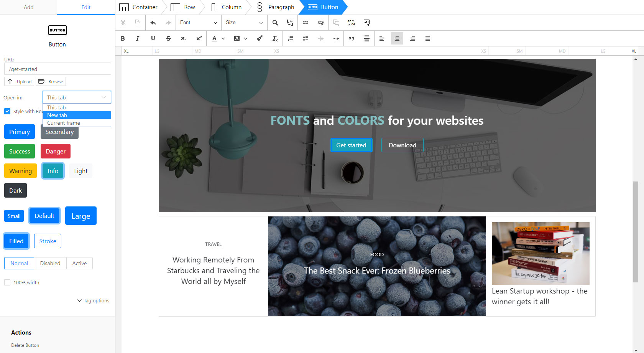
Task: Select Column in the breadcrumb
Action: pos(227,7)
